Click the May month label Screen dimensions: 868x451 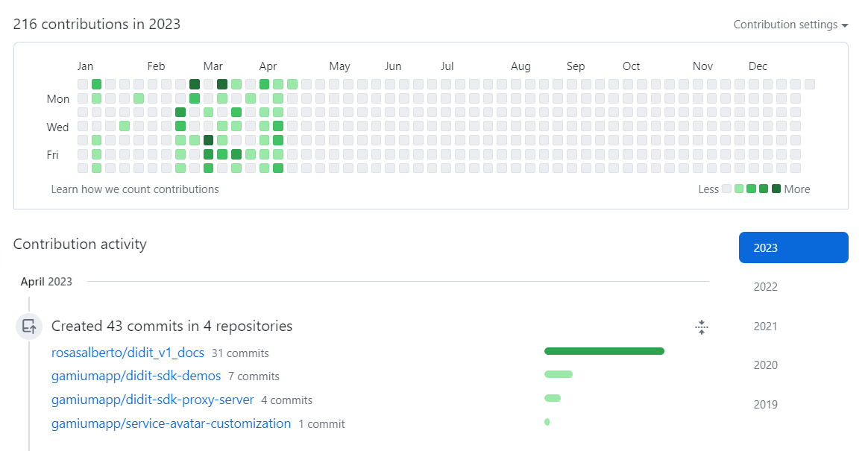[x=340, y=66]
